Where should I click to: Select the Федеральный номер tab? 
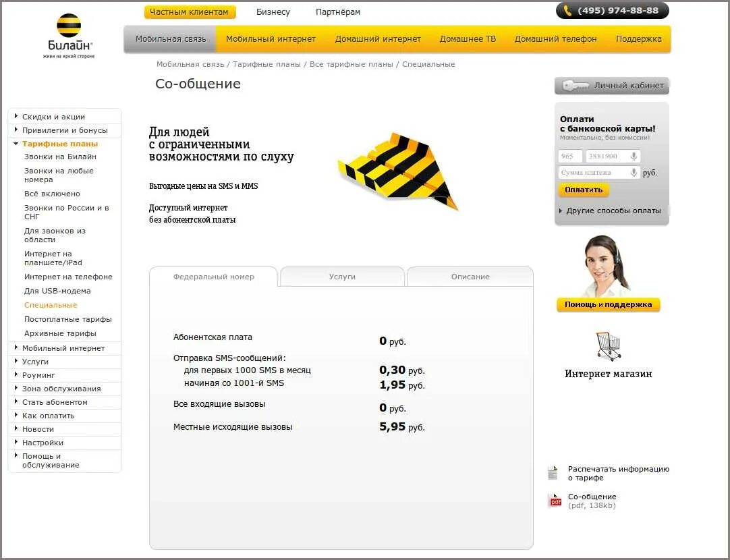click(214, 277)
